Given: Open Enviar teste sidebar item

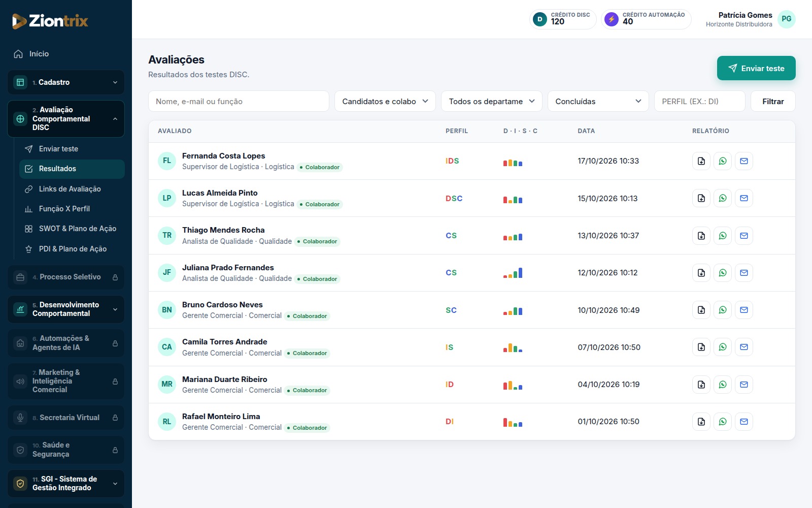Looking at the screenshot, I should tap(72, 149).
